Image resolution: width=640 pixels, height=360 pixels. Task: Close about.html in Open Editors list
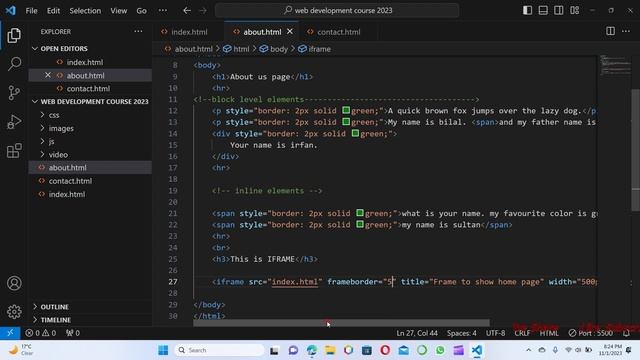48,75
